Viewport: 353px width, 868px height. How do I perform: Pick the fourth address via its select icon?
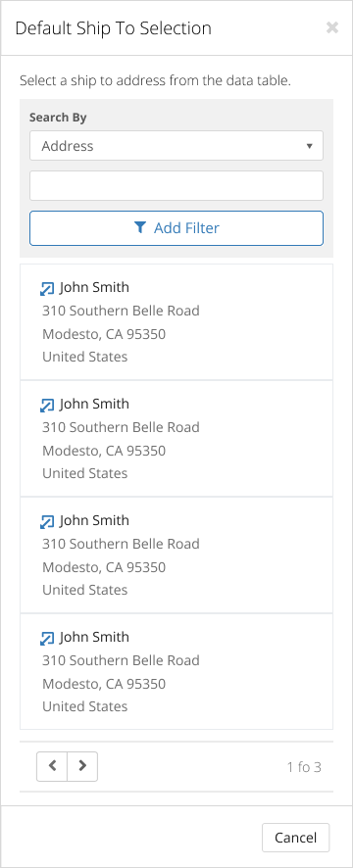pos(47,639)
